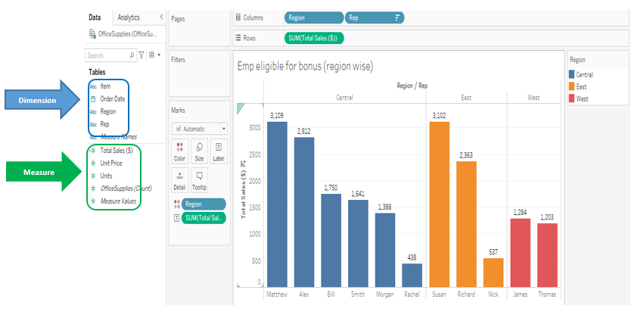
Task: Click the number icon beside Unit Price
Action: [x=93, y=163]
